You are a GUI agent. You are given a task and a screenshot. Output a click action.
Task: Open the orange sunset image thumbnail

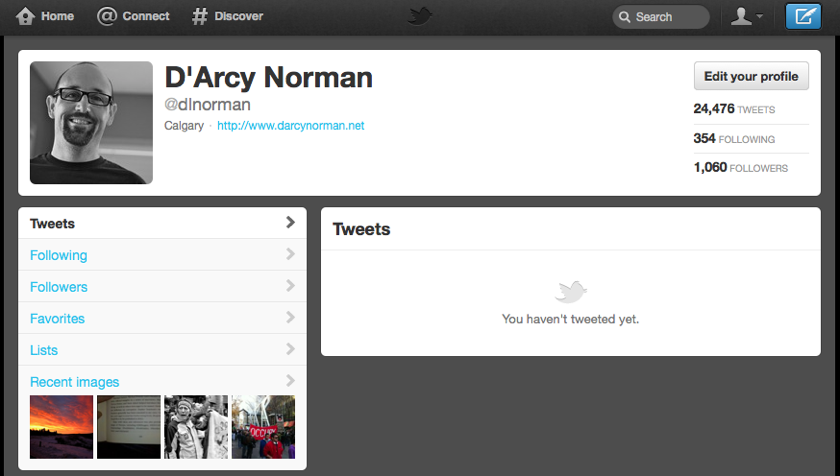[62, 427]
